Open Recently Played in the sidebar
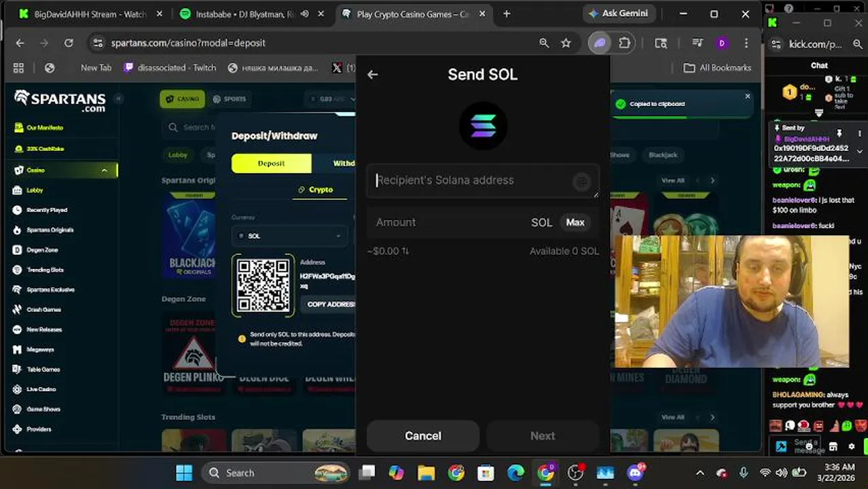The image size is (868, 489). click(x=46, y=210)
